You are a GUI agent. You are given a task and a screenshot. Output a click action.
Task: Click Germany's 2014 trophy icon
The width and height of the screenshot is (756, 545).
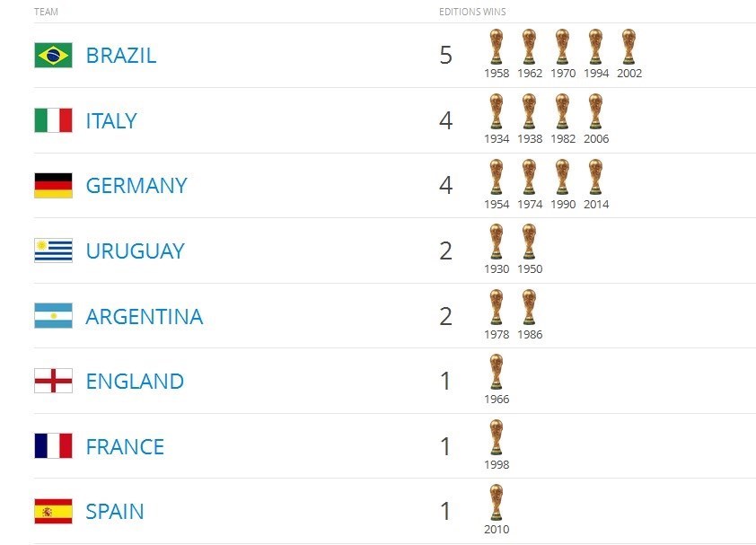click(x=595, y=177)
